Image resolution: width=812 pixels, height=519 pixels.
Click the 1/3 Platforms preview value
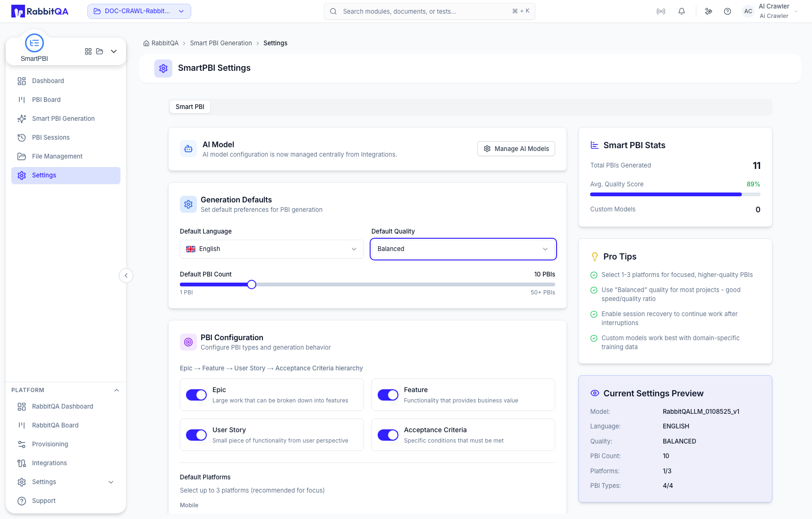[x=667, y=471]
